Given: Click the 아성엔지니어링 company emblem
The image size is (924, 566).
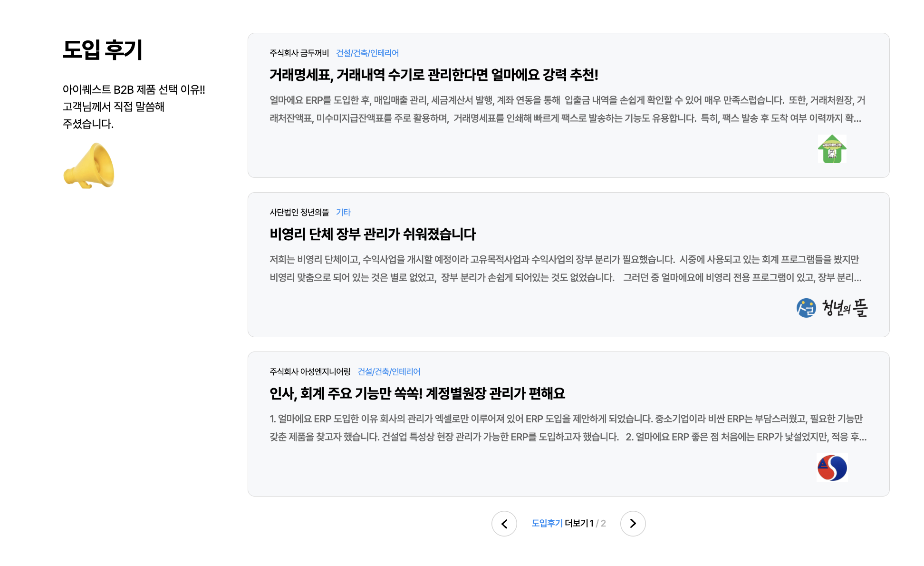Looking at the screenshot, I should [x=833, y=467].
